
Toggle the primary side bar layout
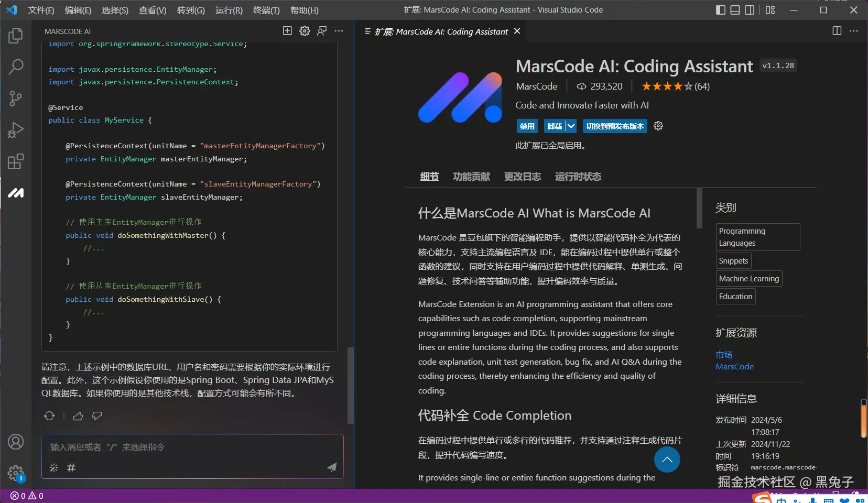point(721,10)
